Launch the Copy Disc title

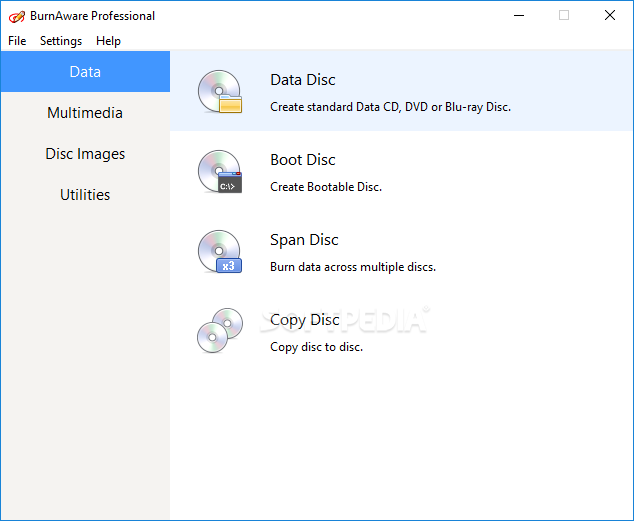tap(305, 320)
